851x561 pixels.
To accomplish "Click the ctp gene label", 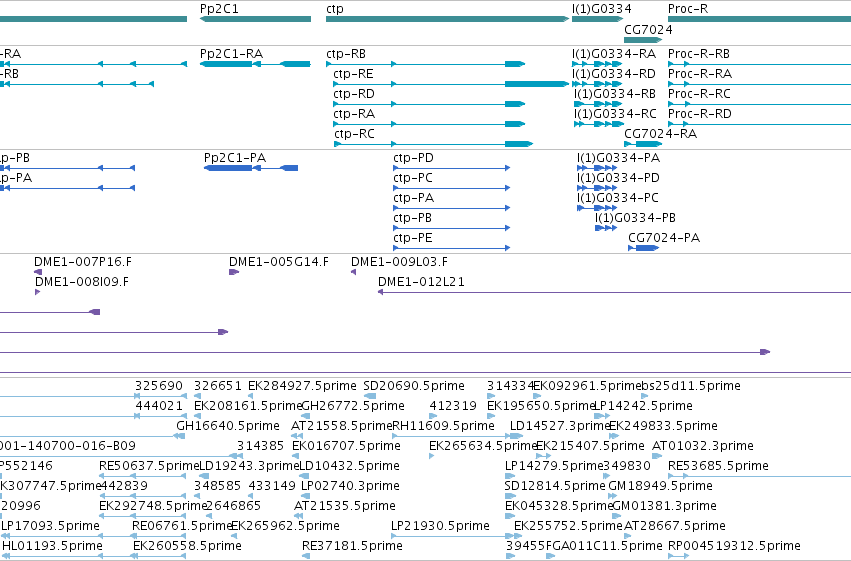I will tap(335, 9).
